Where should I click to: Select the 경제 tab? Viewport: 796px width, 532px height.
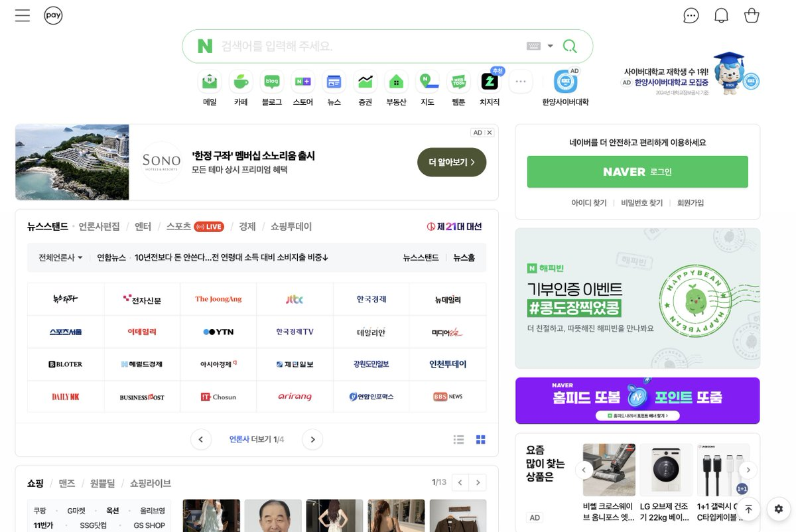(247, 226)
